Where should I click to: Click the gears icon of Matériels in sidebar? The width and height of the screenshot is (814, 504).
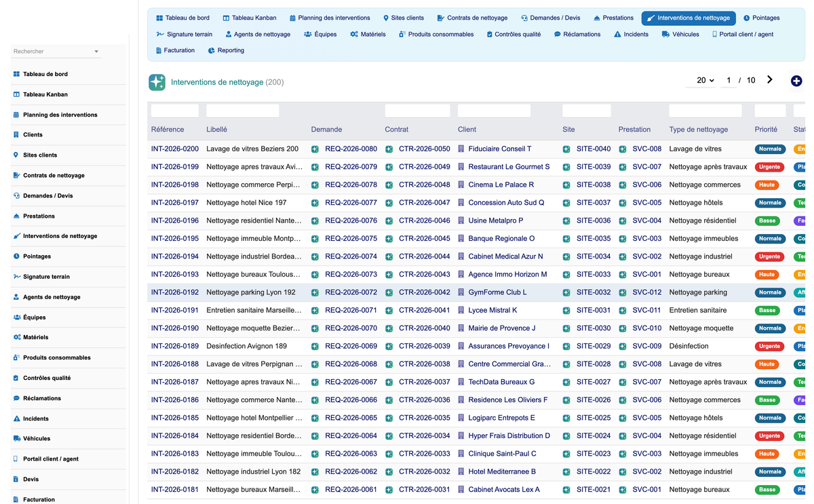pyautogui.click(x=16, y=337)
